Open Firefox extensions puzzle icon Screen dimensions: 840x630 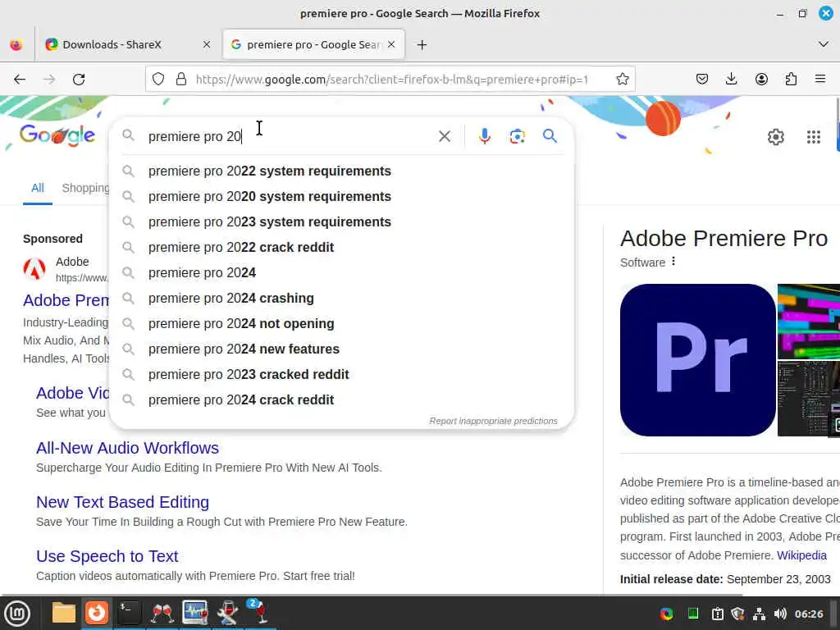[x=791, y=80]
